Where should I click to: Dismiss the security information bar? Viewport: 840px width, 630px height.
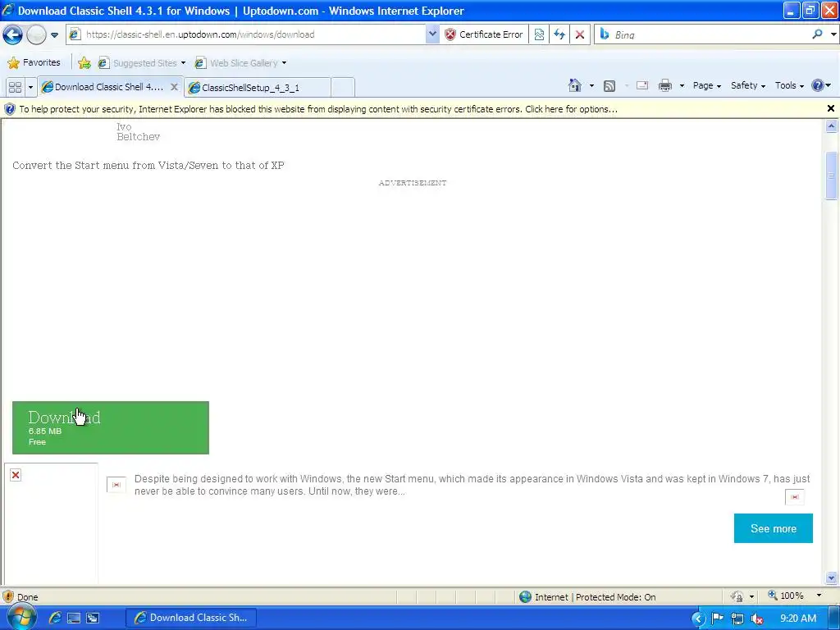point(830,109)
